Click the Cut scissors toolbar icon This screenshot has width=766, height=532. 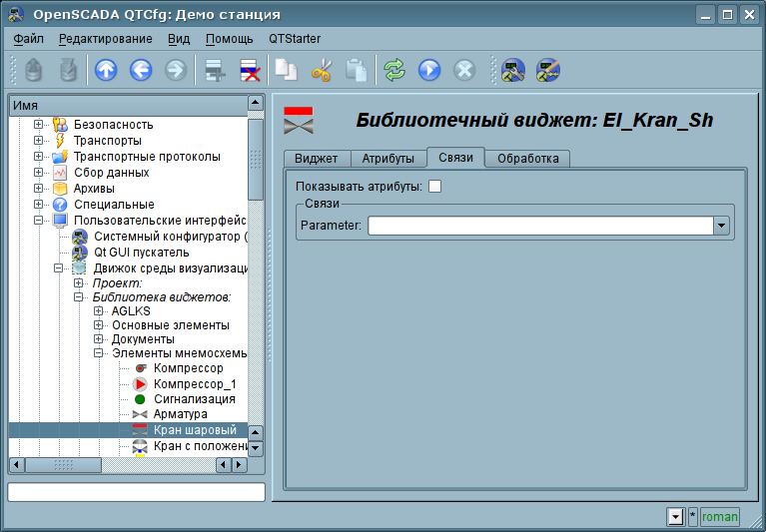[x=321, y=70]
